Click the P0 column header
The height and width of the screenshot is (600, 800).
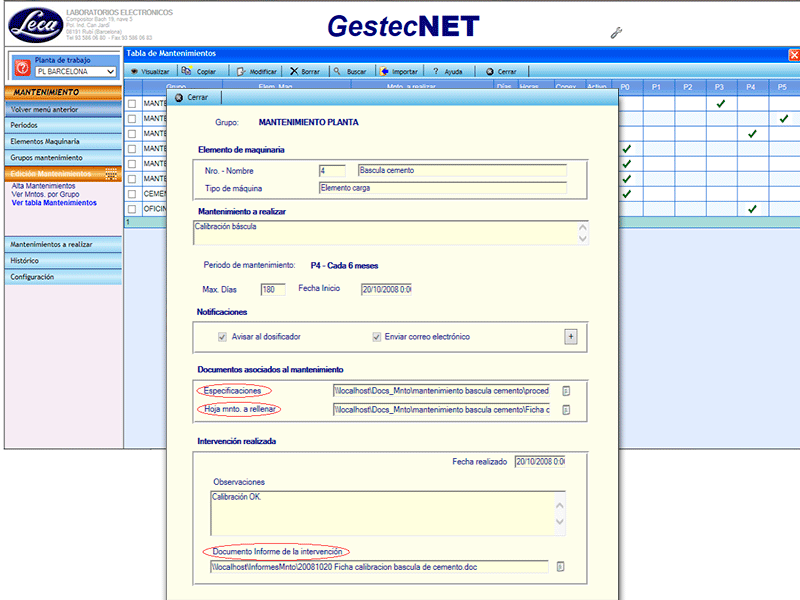pos(625,87)
